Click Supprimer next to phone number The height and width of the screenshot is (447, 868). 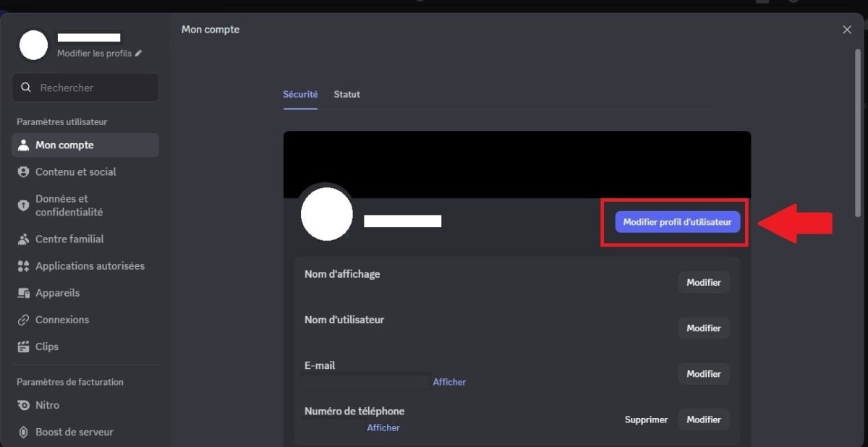[x=646, y=420]
